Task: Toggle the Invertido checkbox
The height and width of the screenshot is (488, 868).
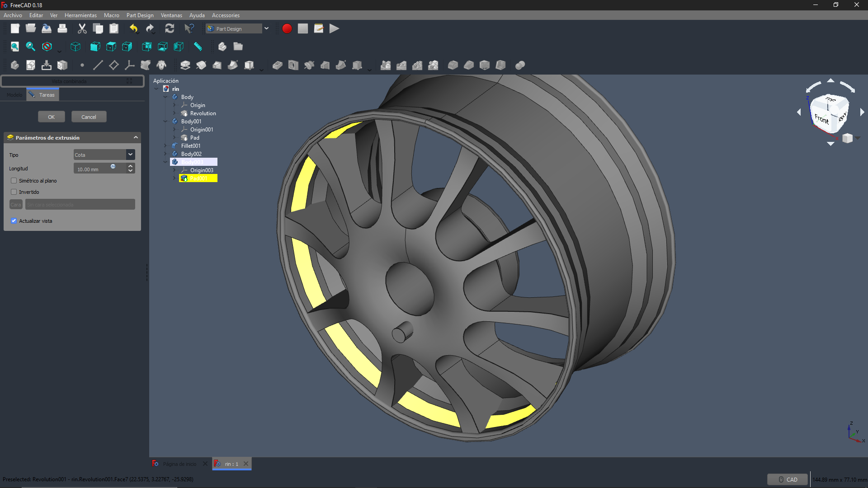Action: click(14, 192)
